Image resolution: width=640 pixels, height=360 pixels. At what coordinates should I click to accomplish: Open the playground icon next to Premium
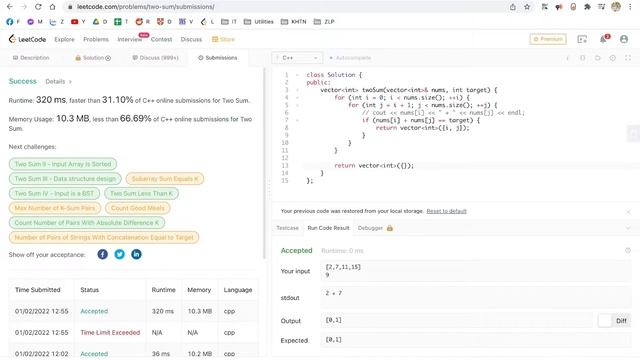coord(582,39)
